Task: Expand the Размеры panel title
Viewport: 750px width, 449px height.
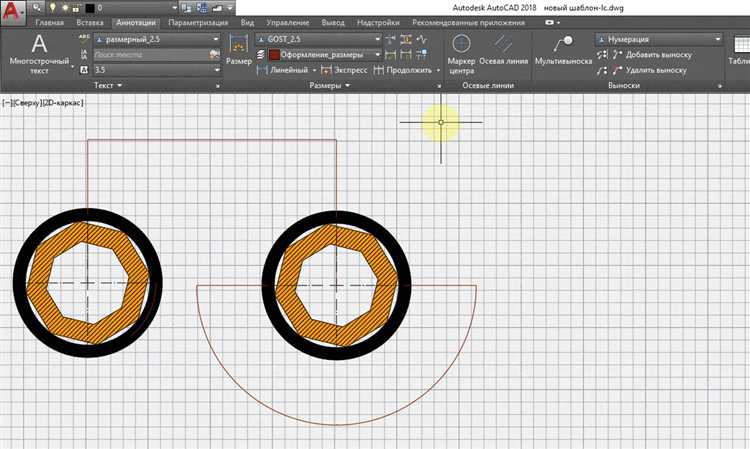Action: (330, 85)
